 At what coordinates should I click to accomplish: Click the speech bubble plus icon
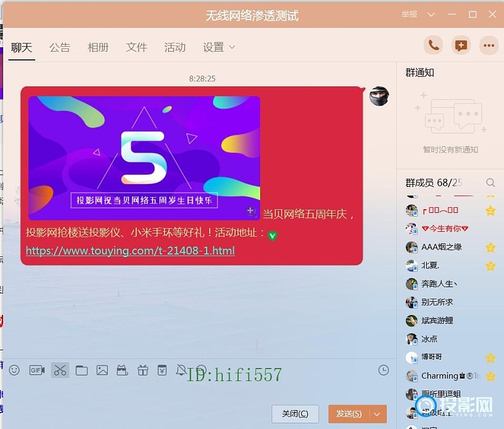tap(461, 45)
